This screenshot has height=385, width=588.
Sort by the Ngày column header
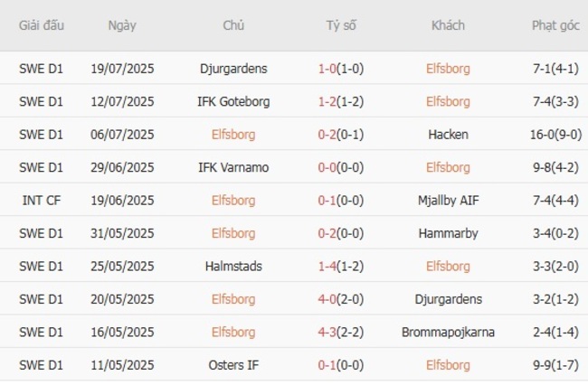122,25
